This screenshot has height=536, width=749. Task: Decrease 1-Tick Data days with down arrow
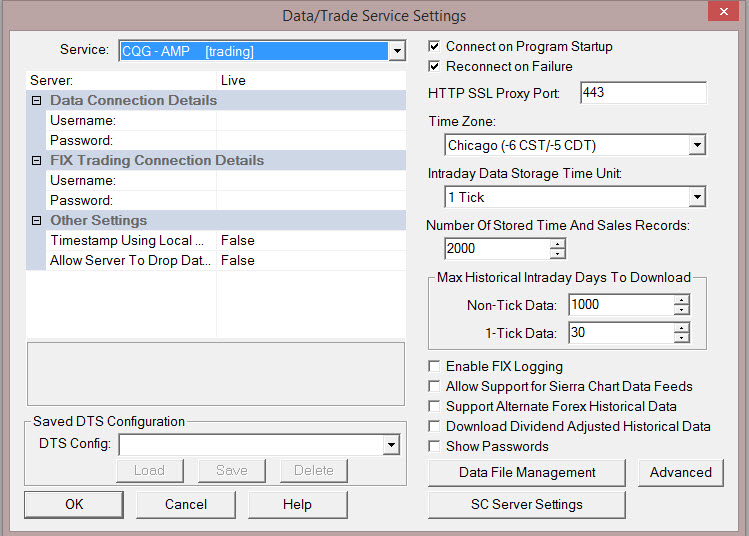(x=682, y=338)
